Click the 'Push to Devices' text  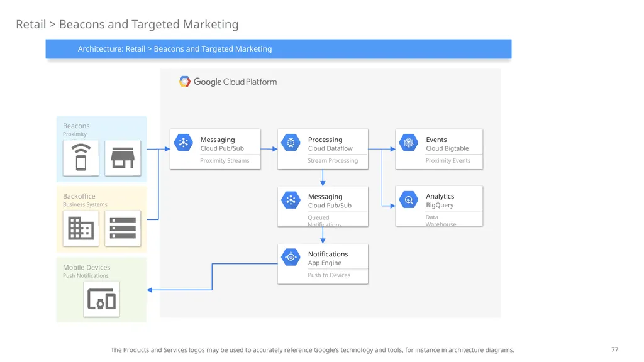(329, 275)
